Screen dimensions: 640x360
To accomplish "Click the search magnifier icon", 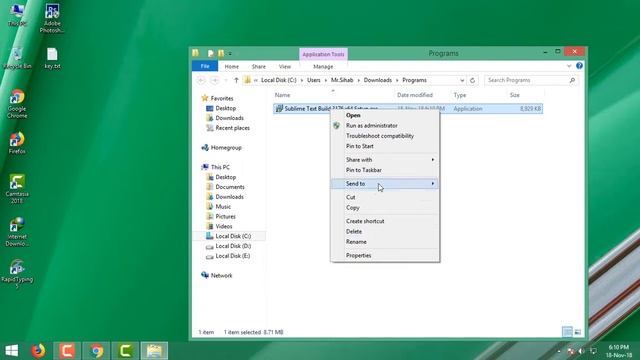I will coord(572,80).
